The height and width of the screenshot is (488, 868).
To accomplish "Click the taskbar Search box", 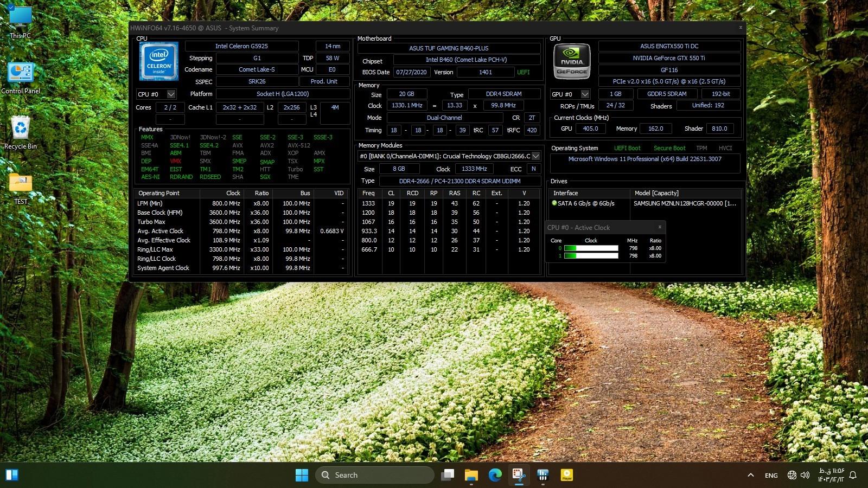I will click(x=374, y=475).
